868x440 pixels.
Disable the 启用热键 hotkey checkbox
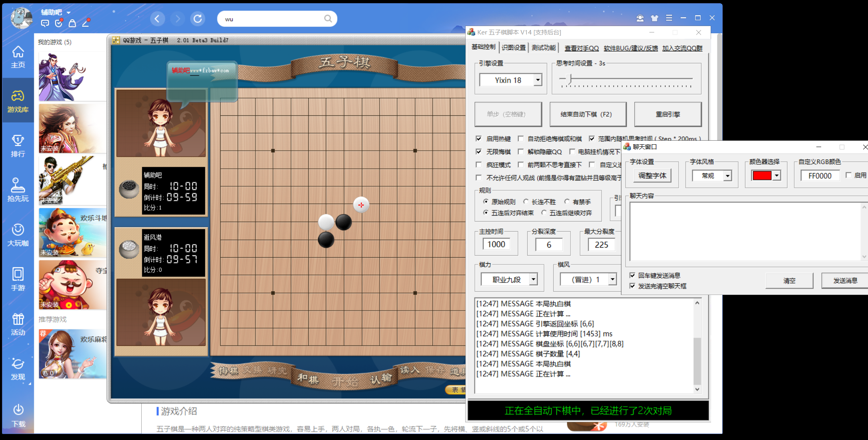point(478,139)
